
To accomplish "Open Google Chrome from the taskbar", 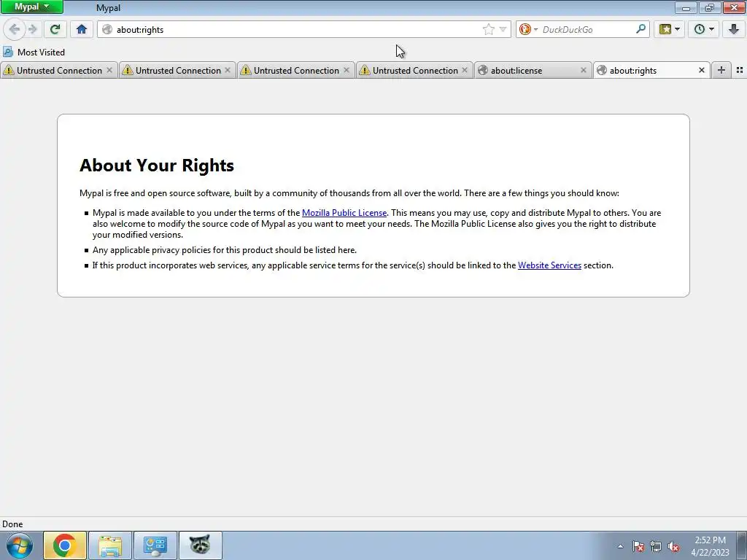I will (x=65, y=545).
